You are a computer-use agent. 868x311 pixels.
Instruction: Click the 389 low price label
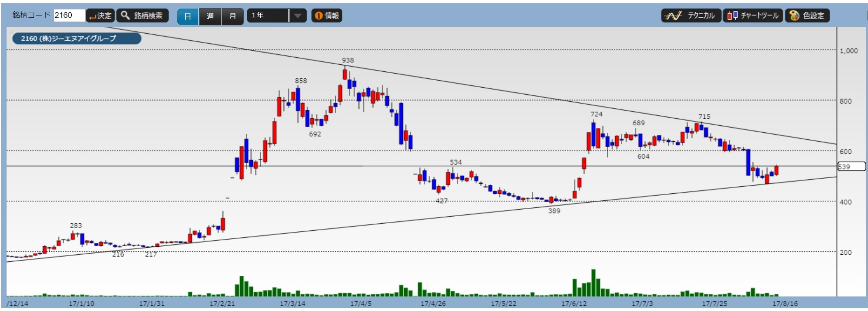(x=554, y=211)
